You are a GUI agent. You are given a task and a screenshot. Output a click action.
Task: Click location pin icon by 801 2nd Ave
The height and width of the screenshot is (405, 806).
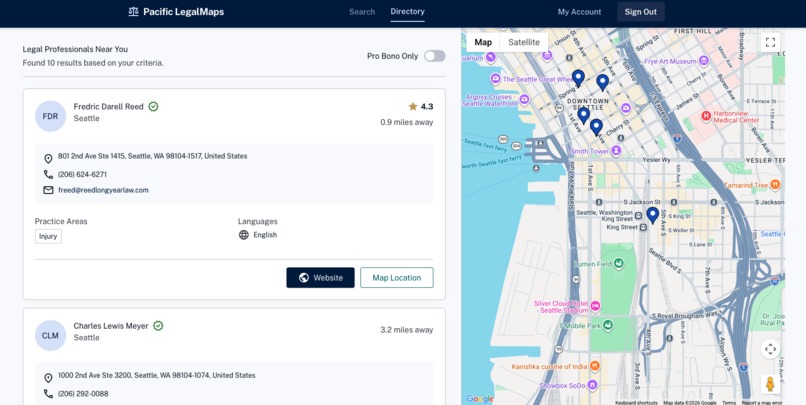[x=48, y=159]
